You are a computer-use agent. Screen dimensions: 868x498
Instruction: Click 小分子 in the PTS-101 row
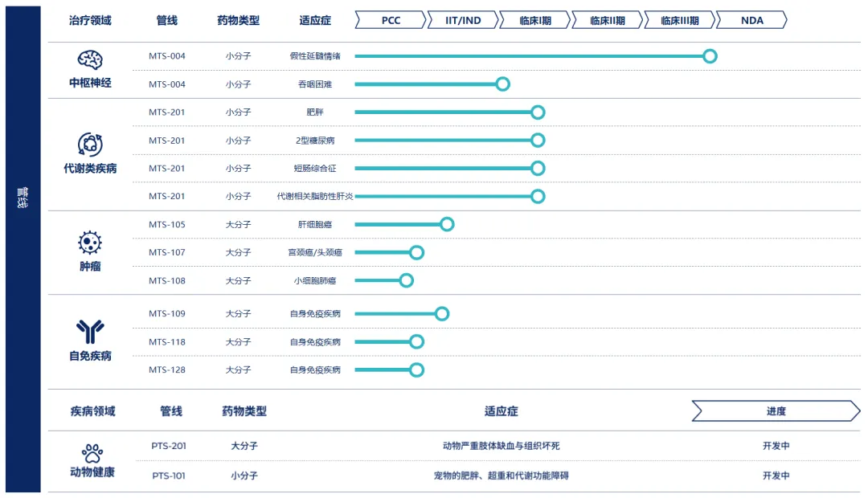click(244, 476)
